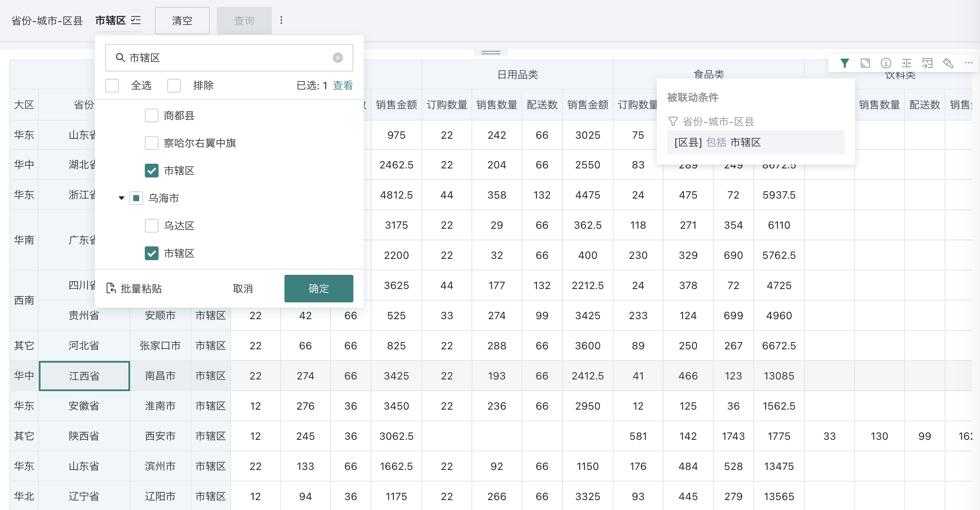This screenshot has height=510, width=980.
Task: Click the batch paste icon
Action: (x=111, y=288)
